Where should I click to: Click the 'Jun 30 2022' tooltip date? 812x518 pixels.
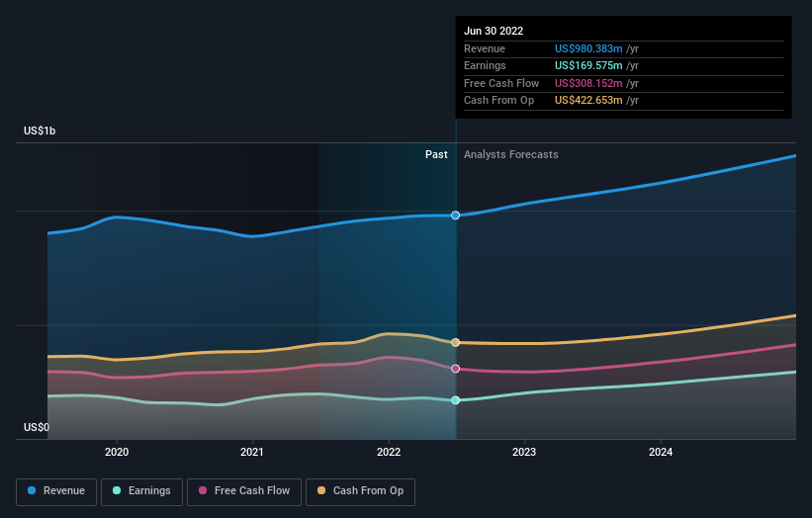click(494, 31)
